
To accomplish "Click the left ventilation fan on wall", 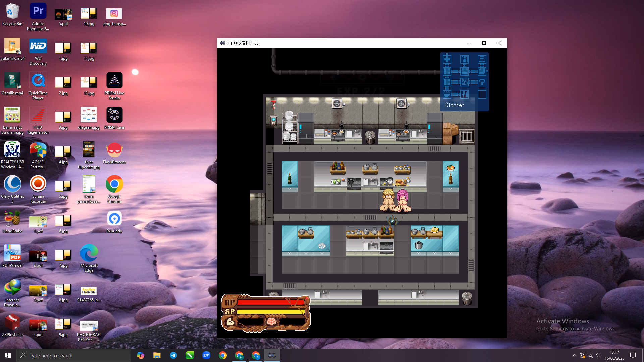I will 337,104.
